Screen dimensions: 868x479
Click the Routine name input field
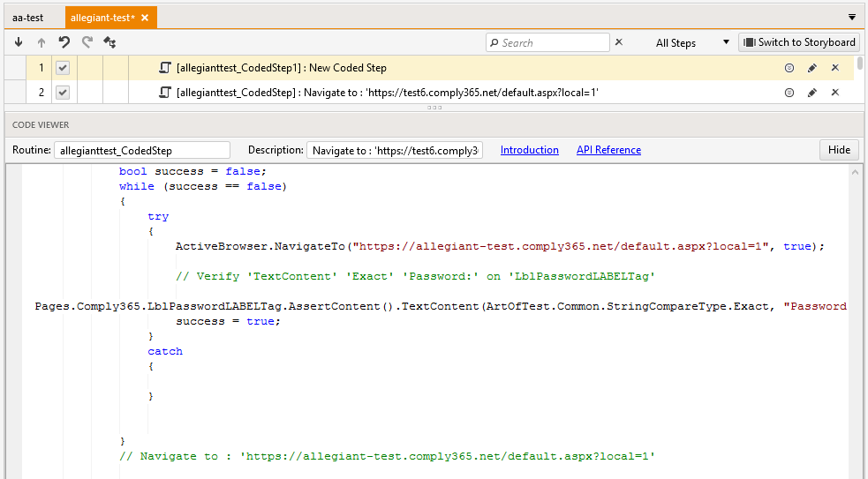(141, 150)
